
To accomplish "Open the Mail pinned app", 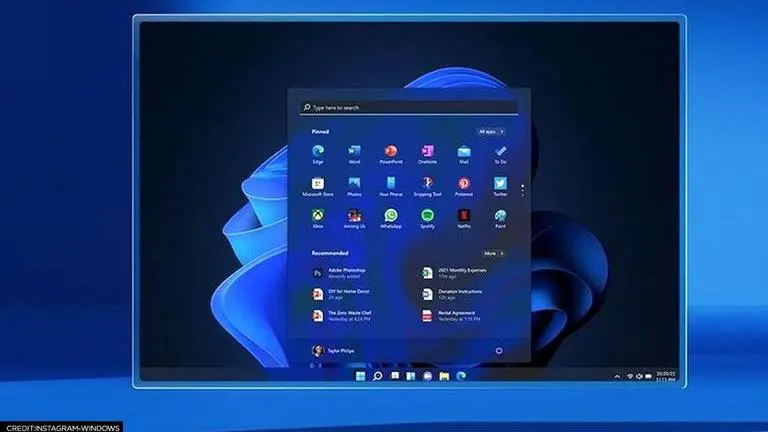I will 464,154.
